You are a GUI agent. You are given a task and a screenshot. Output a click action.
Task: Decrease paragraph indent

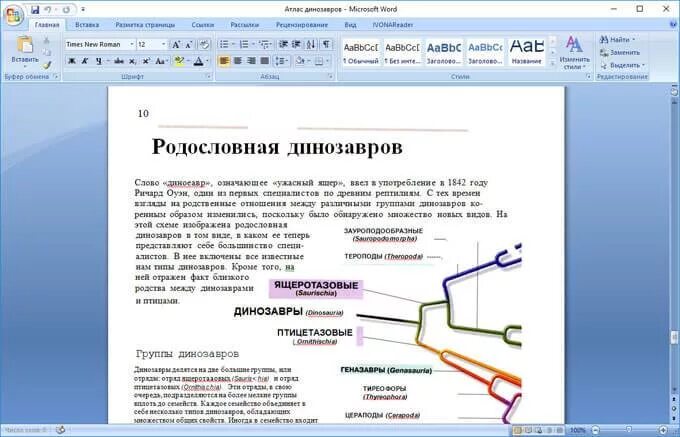point(284,45)
